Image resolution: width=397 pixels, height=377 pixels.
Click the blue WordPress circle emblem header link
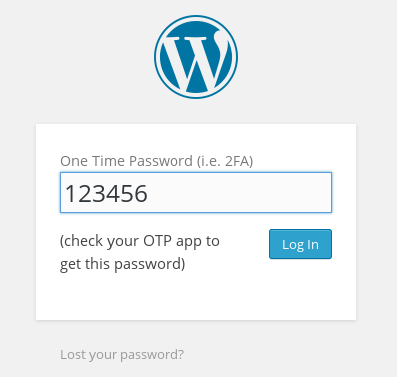pyautogui.click(x=196, y=57)
